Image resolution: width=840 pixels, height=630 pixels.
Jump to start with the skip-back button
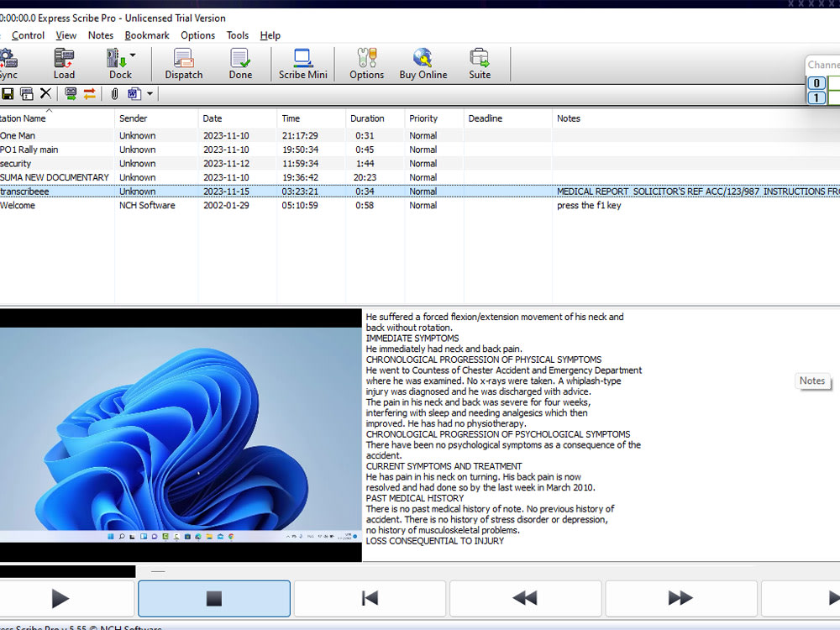[x=370, y=598]
